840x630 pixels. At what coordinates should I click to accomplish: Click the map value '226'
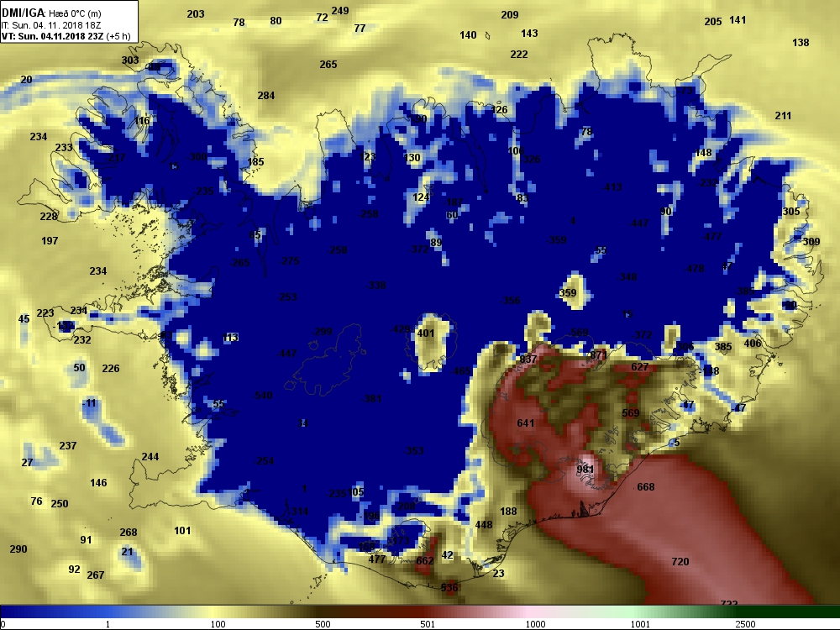[110, 369]
